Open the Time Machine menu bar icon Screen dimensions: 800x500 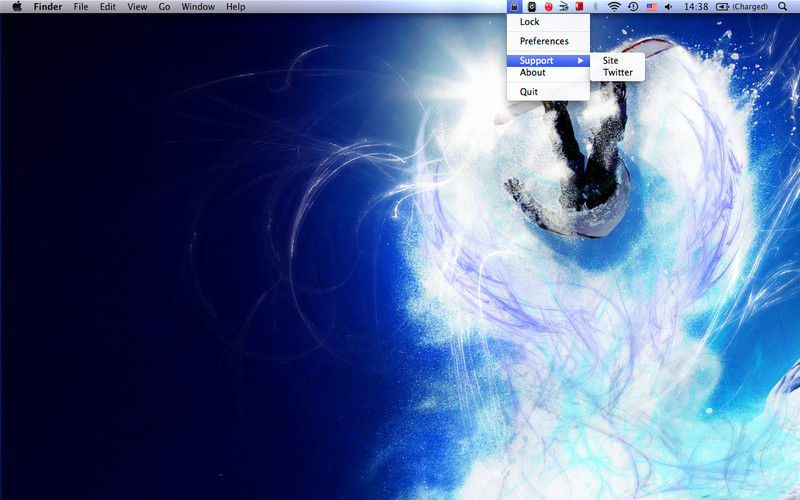[x=633, y=7]
